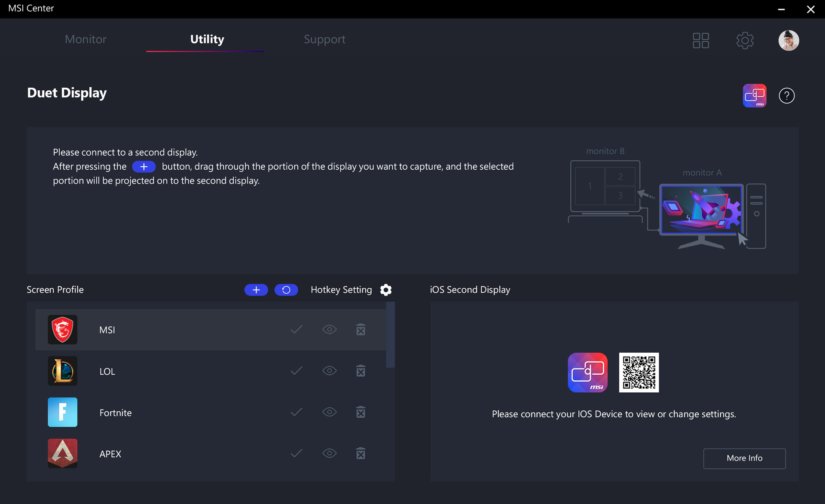Open MSI Center settings gear
The height and width of the screenshot is (504, 825).
(745, 40)
